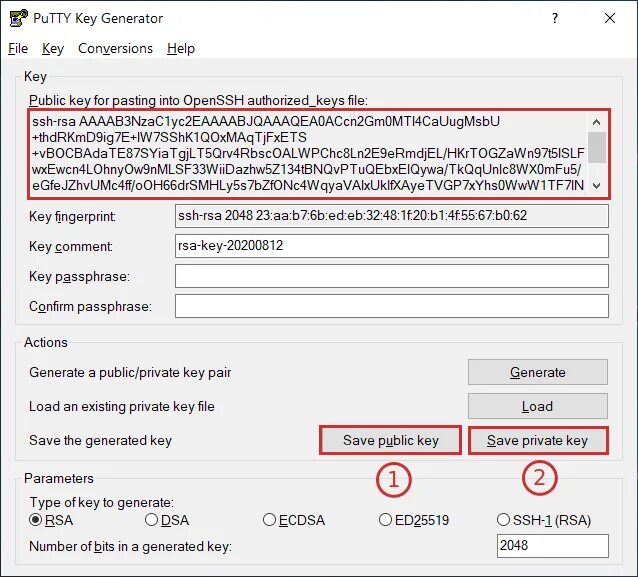The height and width of the screenshot is (577, 638).
Task: Click 'Load an existing private key file' text
Action: pyautogui.click(x=122, y=406)
